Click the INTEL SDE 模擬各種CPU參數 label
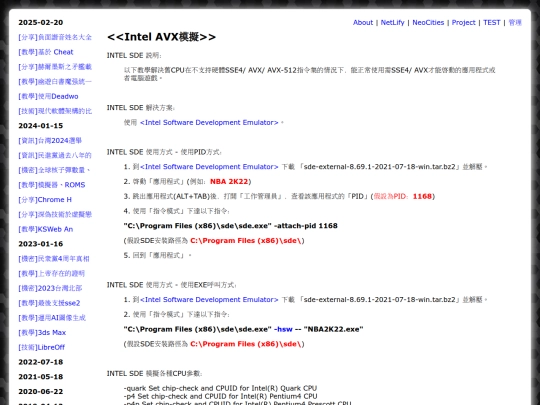The height and width of the screenshot is (405, 540). click(x=154, y=374)
